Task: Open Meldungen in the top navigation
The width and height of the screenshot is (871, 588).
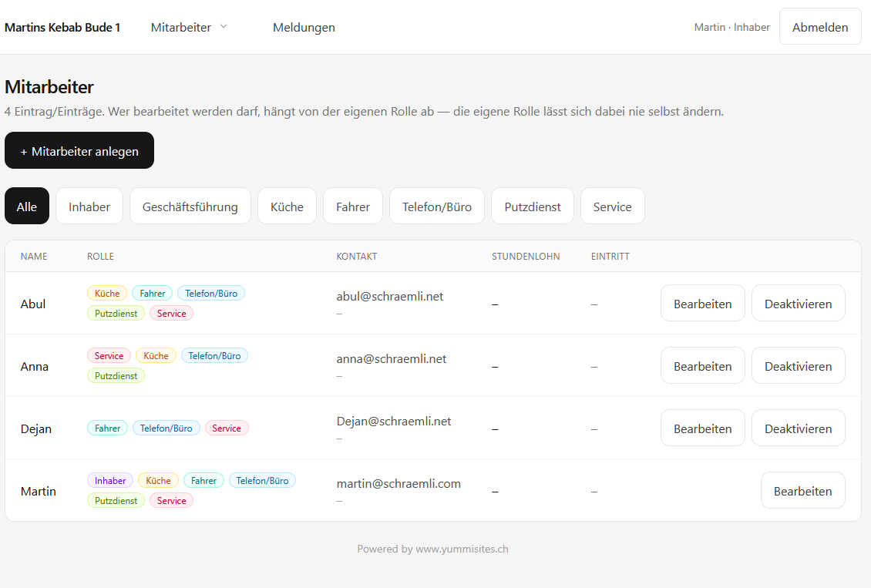Action: click(304, 27)
